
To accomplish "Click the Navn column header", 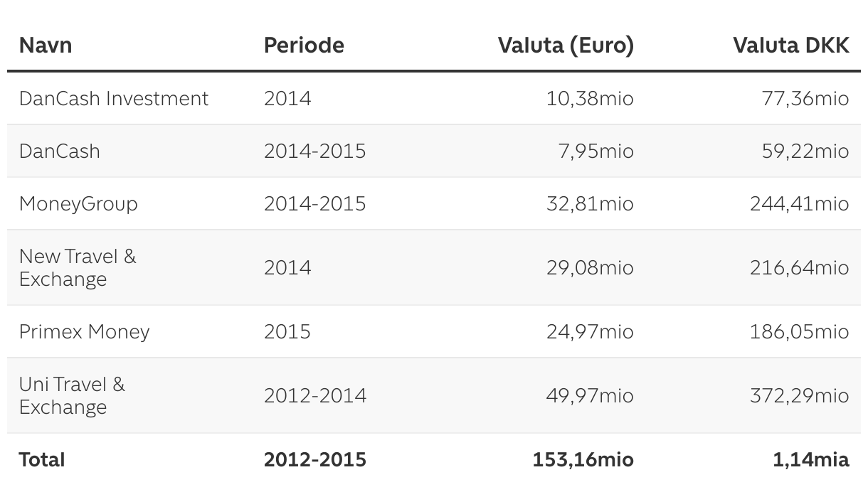I will pyautogui.click(x=46, y=46).
